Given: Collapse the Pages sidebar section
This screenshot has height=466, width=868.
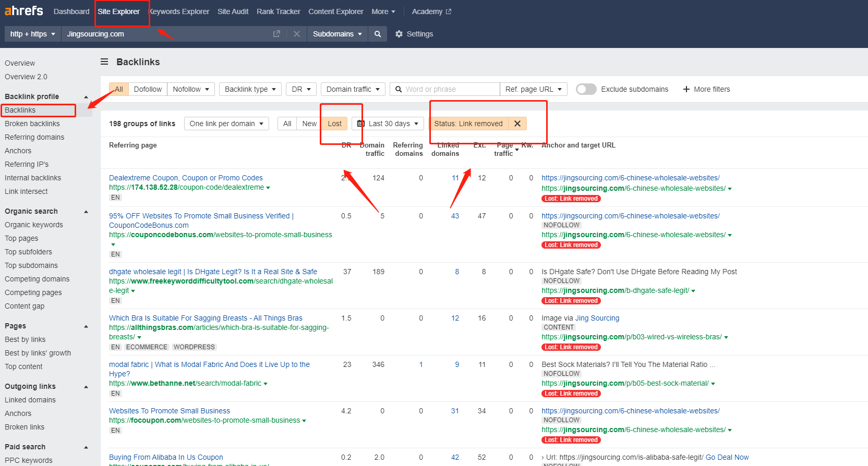Looking at the screenshot, I should [86, 326].
